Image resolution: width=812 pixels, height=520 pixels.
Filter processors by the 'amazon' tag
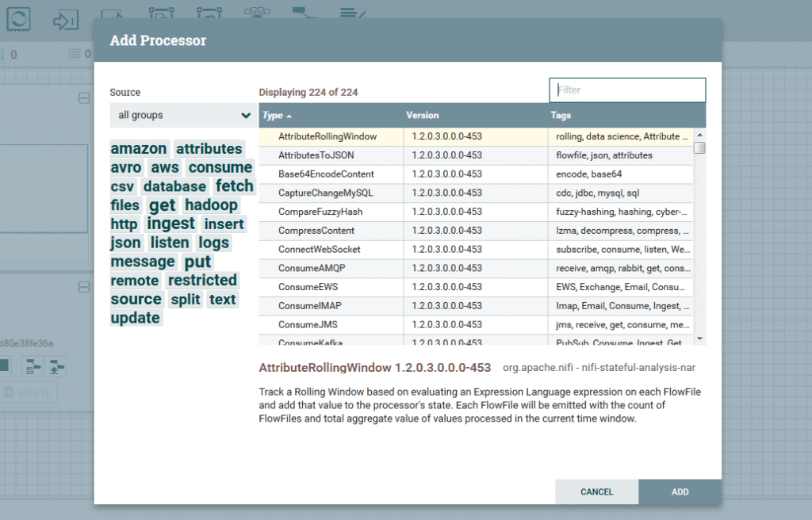pyautogui.click(x=139, y=149)
